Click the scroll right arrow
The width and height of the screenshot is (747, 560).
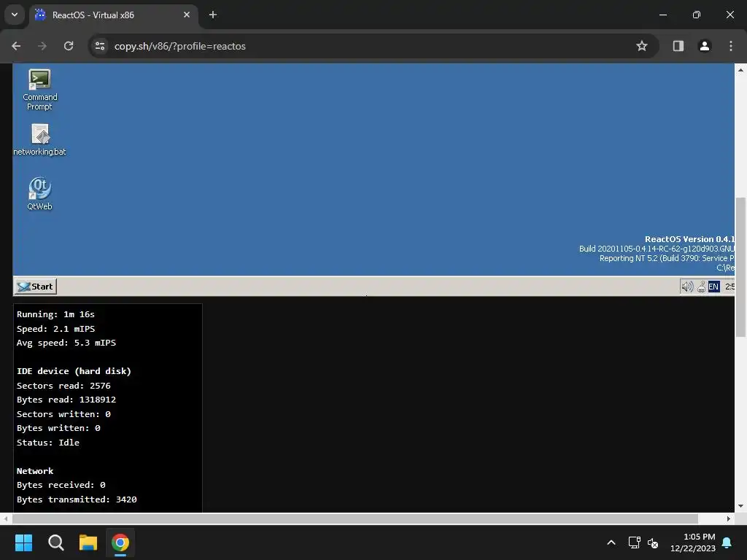pyautogui.click(x=729, y=518)
